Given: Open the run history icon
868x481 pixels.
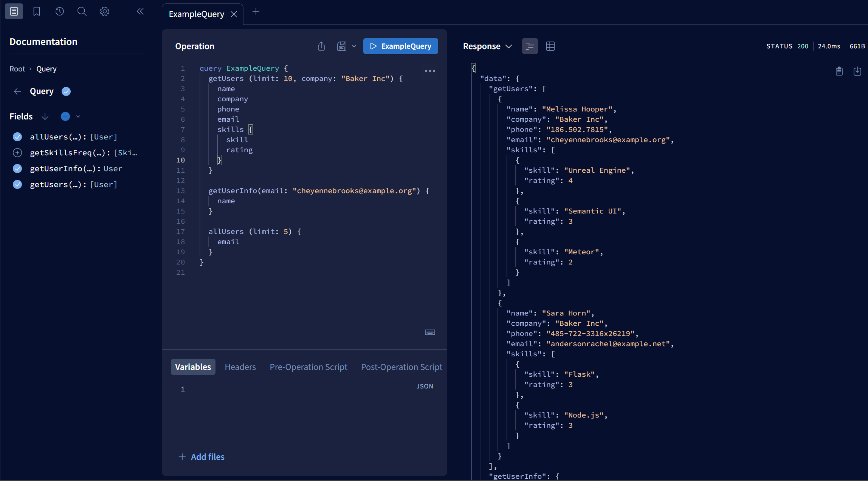Looking at the screenshot, I should [x=59, y=11].
